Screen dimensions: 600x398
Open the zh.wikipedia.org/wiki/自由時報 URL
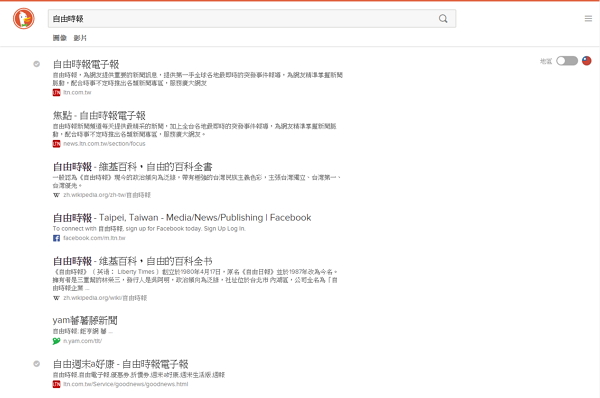pos(105,298)
